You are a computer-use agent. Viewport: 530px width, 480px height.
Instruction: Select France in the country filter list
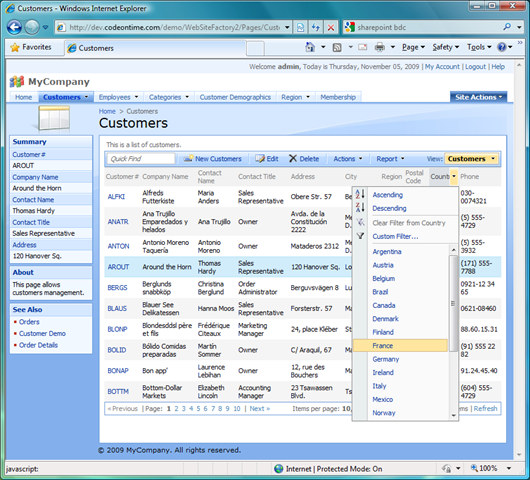click(383, 346)
